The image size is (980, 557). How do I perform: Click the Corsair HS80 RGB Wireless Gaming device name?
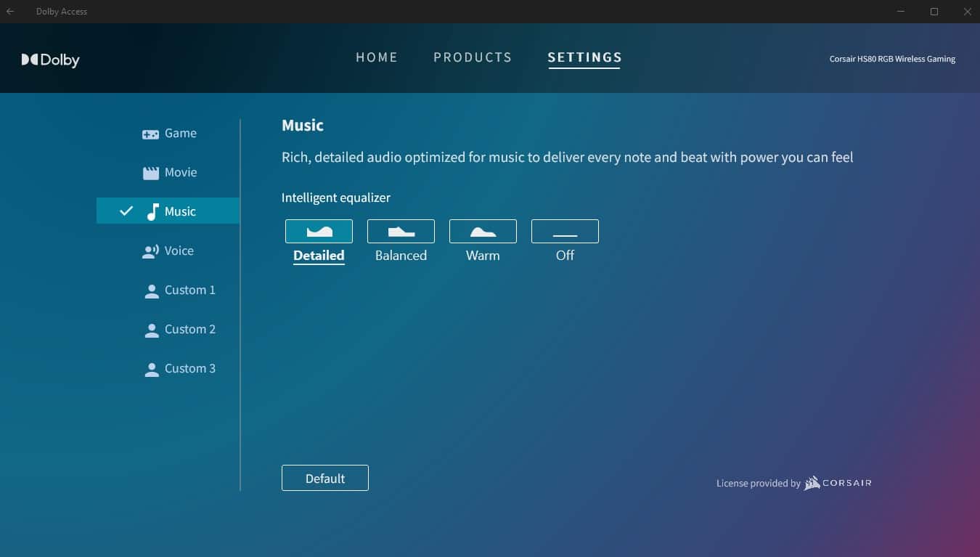point(892,59)
